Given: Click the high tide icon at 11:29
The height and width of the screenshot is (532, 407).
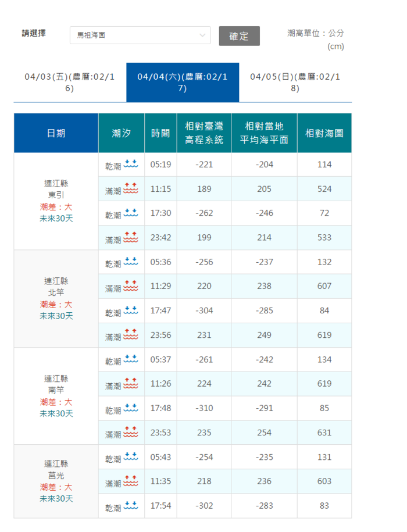Looking at the screenshot, I should pos(131,286).
